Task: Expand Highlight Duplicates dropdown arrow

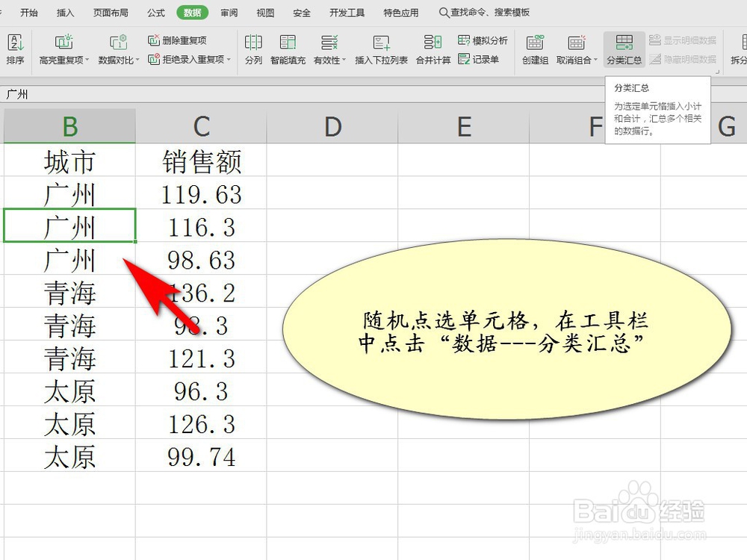Action: [x=87, y=60]
